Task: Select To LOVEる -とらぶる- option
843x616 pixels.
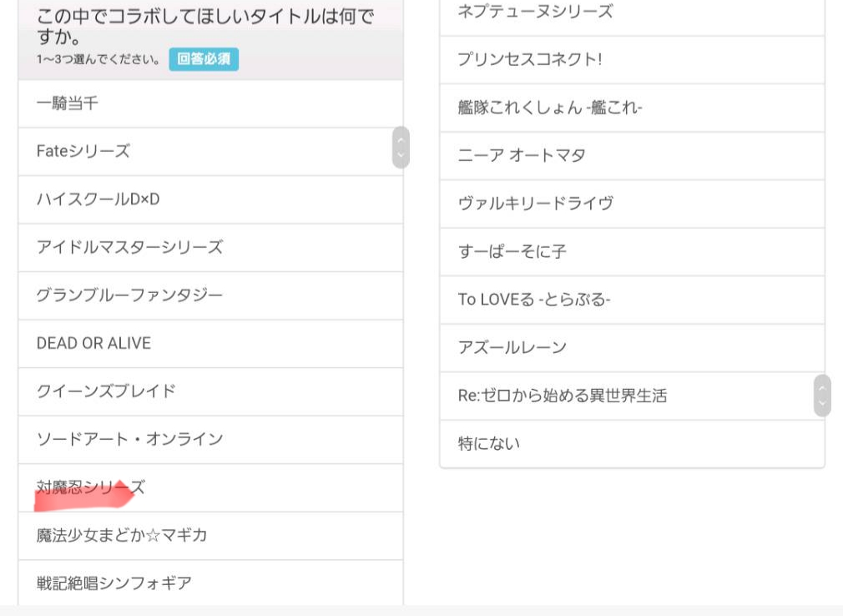Action: click(x=632, y=300)
